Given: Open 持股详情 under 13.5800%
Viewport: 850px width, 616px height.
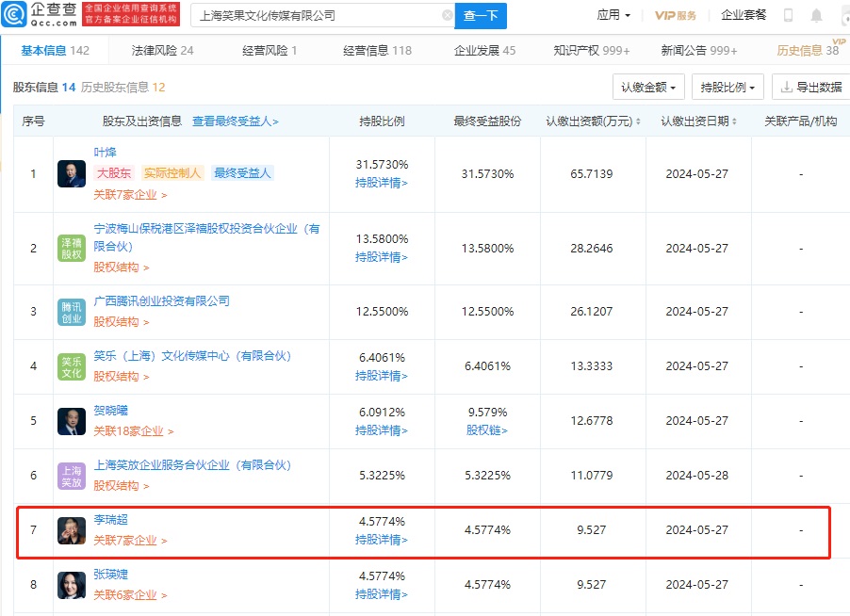Looking at the screenshot, I should pyautogui.click(x=381, y=257).
